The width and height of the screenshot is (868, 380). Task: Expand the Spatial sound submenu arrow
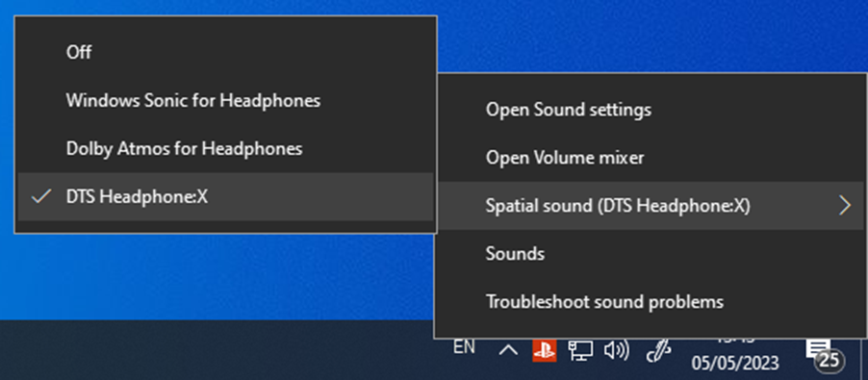coord(845,206)
